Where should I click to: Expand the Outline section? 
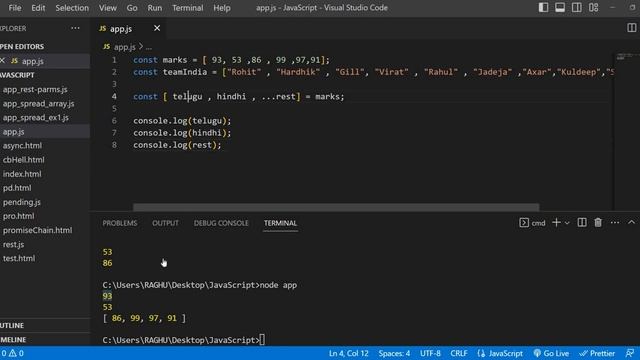(12, 325)
